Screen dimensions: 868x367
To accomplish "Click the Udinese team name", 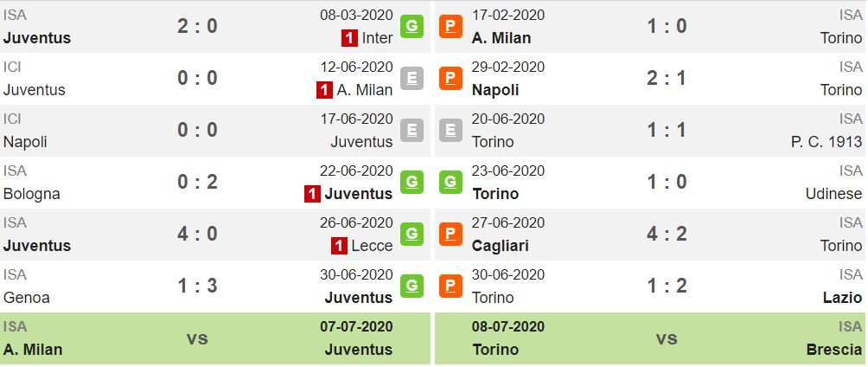I will coord(834,194).
